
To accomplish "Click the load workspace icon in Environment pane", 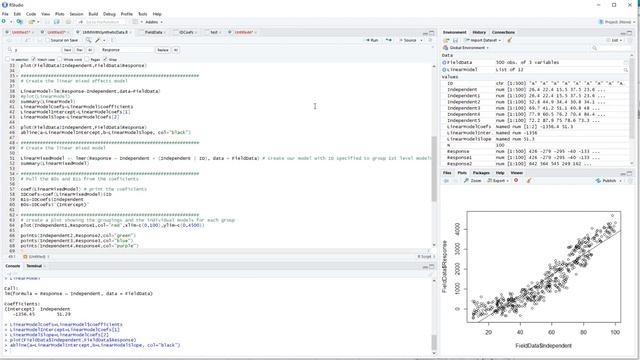I will (446, 40).
